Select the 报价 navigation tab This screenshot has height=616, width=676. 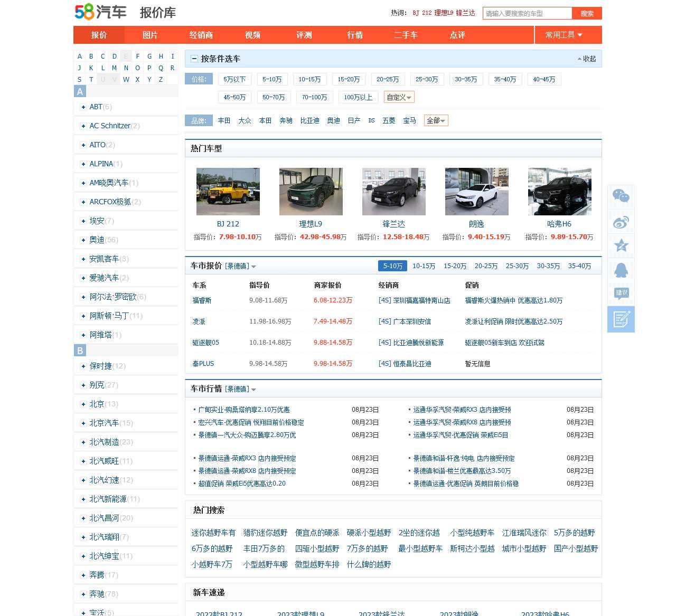point(99,35)
